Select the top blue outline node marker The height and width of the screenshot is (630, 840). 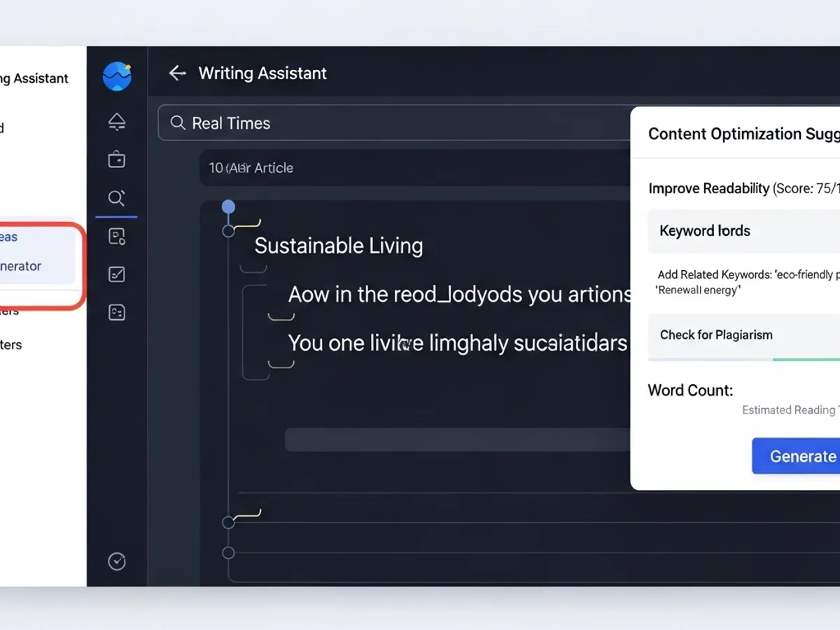[228, 206]
